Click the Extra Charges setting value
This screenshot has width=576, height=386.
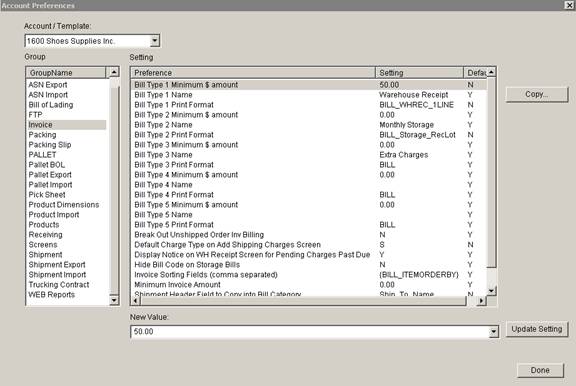pos(404,155)
